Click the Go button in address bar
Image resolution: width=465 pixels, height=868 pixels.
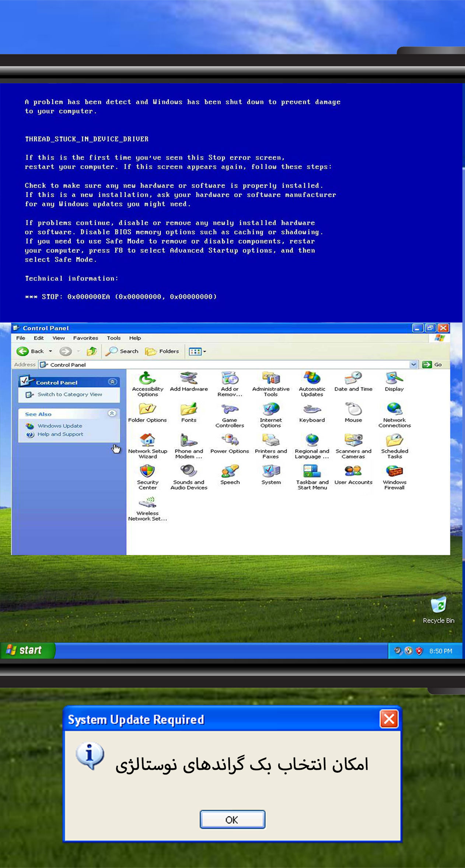(433, 364)
